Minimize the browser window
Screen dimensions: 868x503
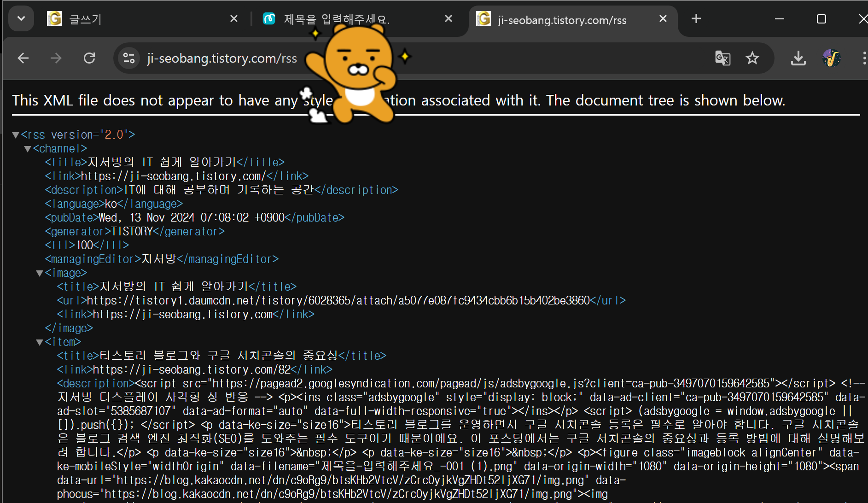[780, 19]
